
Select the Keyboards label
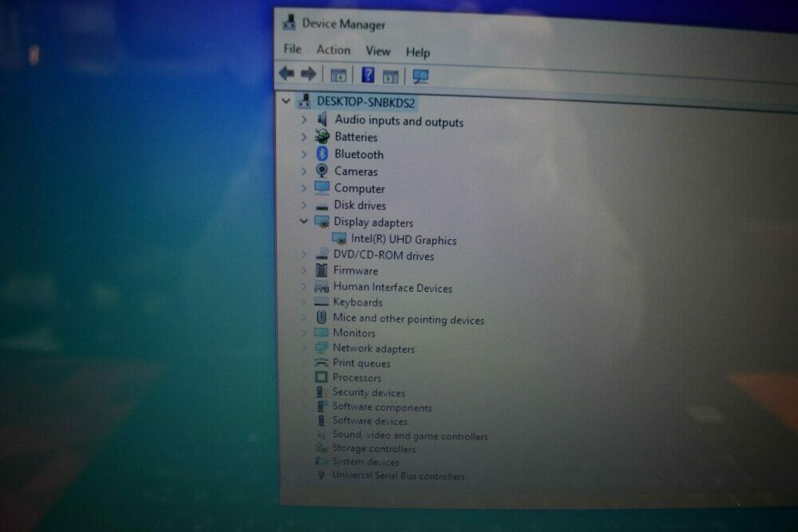(x=358, y=302)
